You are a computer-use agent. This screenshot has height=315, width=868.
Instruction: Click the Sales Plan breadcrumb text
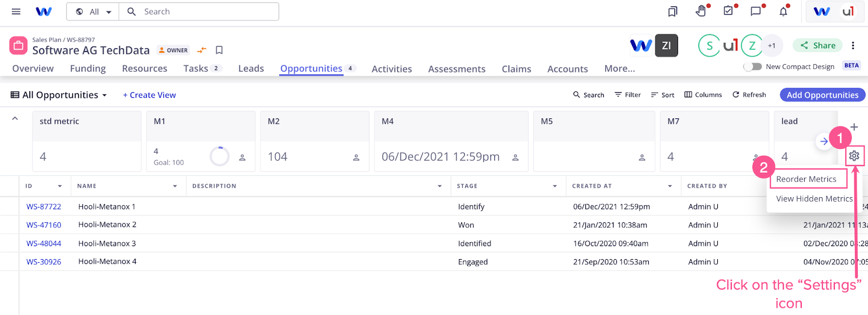click(x=47, y=40)
